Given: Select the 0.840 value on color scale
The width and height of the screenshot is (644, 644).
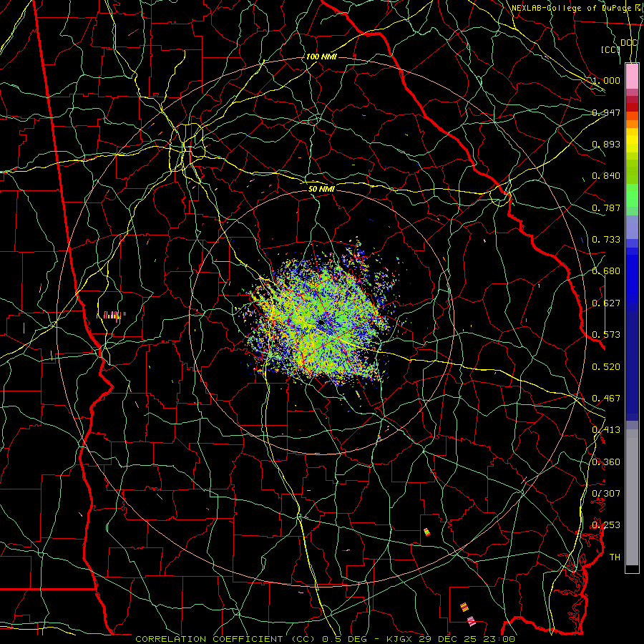Looking at the screenshot, I should tap(606, 176).
